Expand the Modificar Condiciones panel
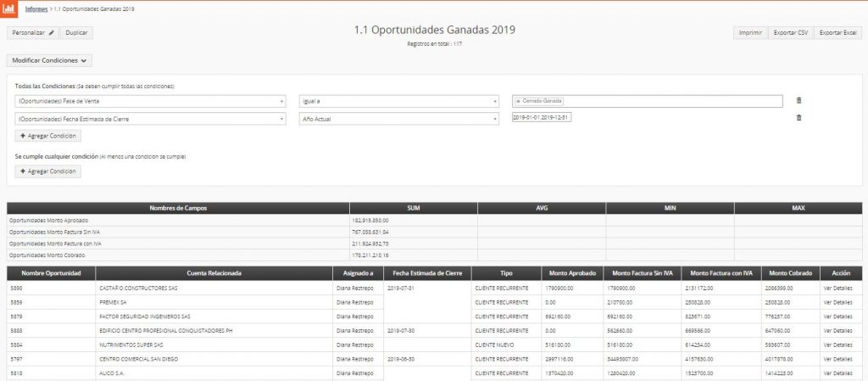The image size is (868, 381). (51, 60)
